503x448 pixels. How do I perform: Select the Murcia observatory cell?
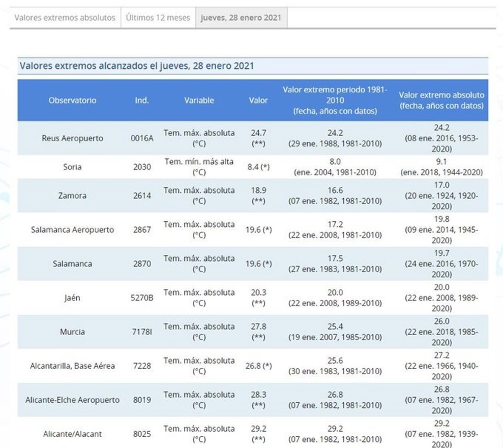pyautogui.click(x=72, y=332)
